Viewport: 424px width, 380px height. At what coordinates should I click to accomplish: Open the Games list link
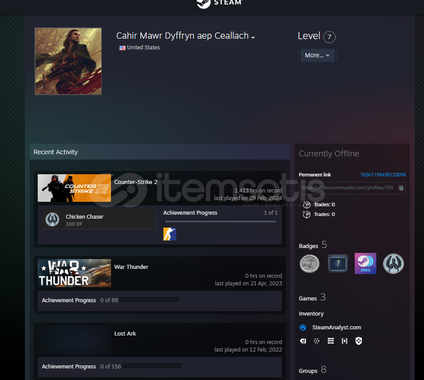coord(308,298)
